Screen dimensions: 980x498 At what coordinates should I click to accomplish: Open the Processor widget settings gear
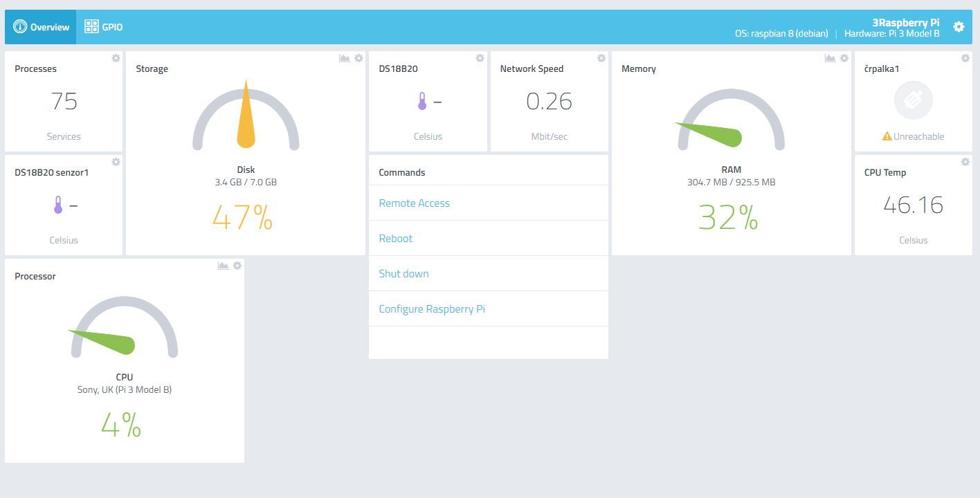coord(237,266)
